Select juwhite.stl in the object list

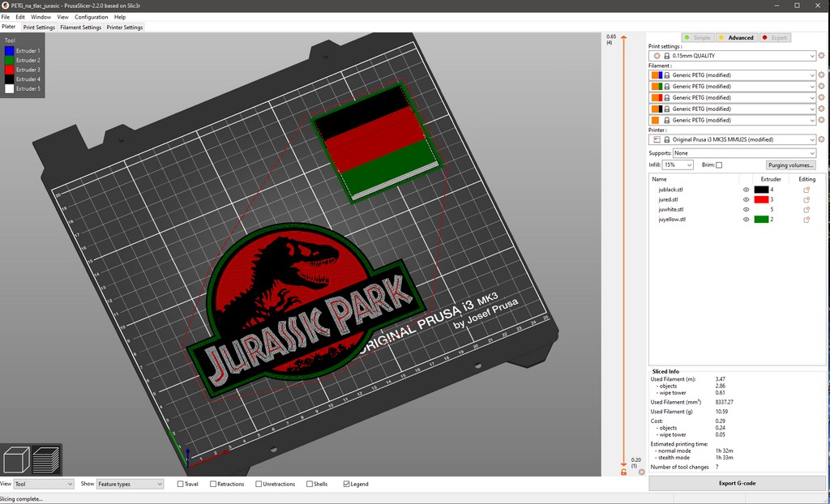pos(672,210)
